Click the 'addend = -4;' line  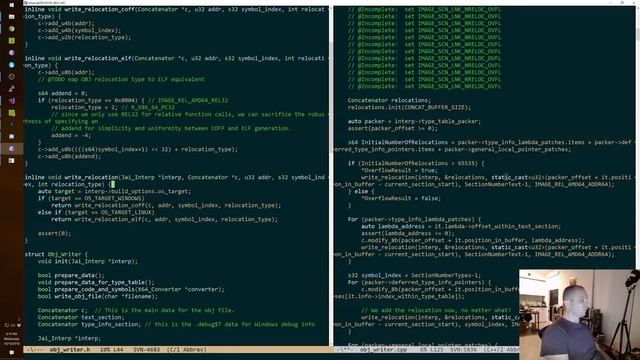(71, 135)
